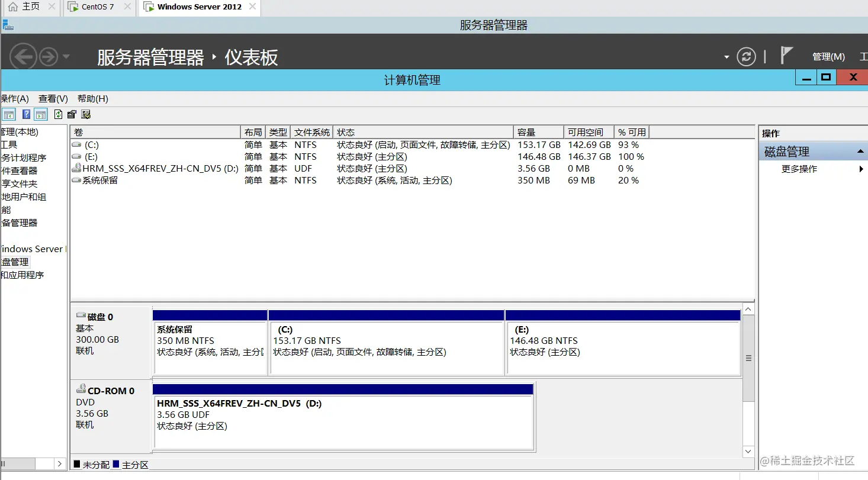Click the CD-ROM 0 disc icon
Image resolution: width=868 pixels, height=480 pixels.
pos(81,389)
